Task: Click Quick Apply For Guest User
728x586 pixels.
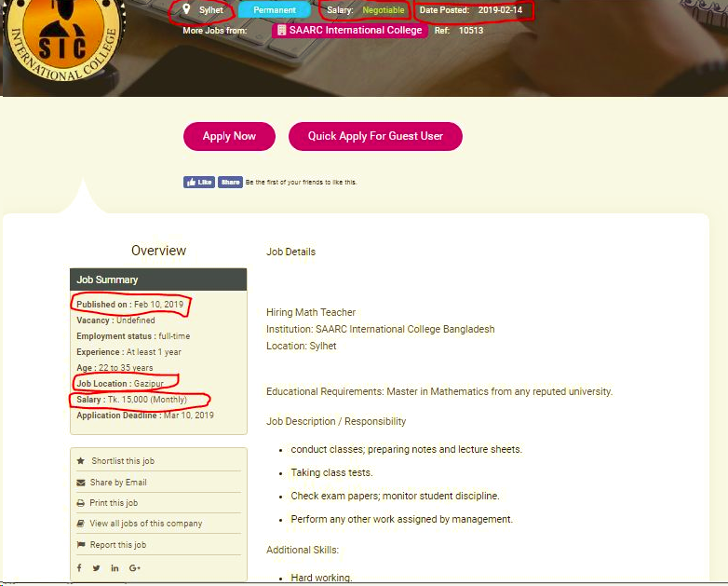Action: (375, 136)
